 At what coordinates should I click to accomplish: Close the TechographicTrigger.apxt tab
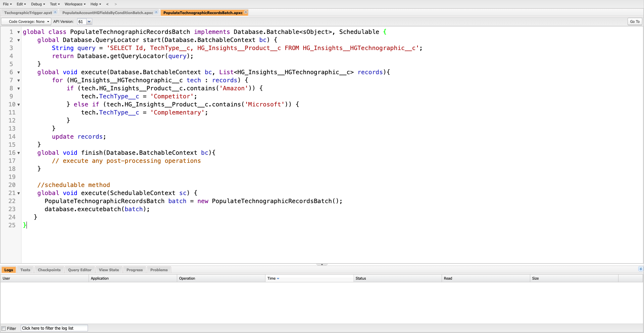(55, 12)
